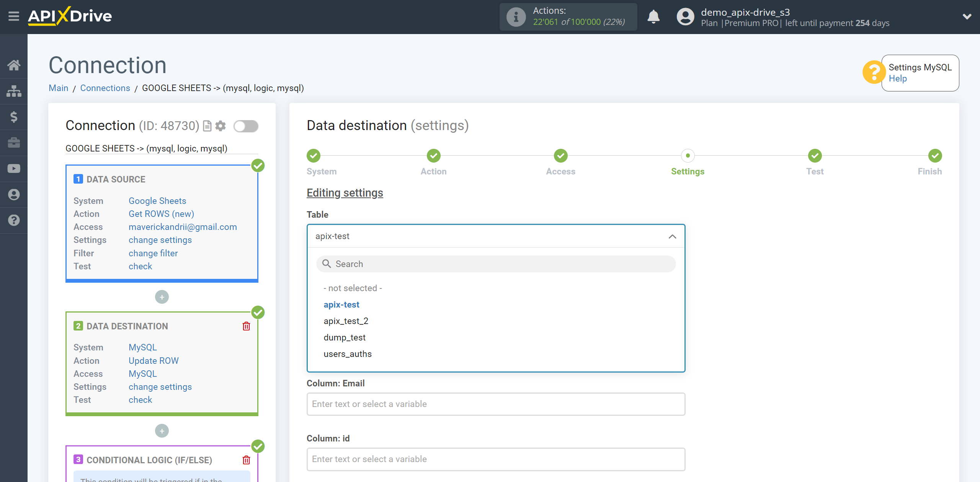Click the yellow Settings MySQL help icon
This screenshot has width=980, height=482.
(x=874, y=72)
